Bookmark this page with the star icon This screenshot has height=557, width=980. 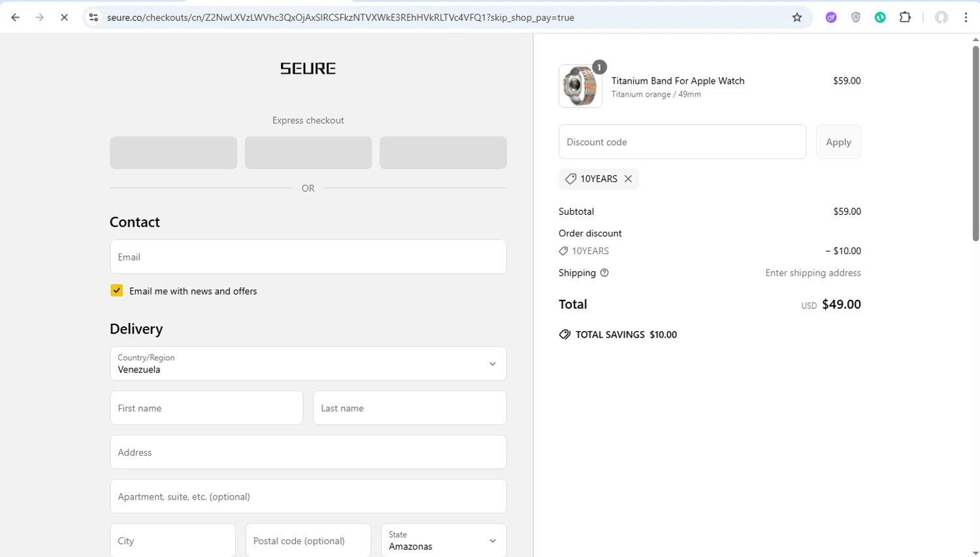[797, 18]
